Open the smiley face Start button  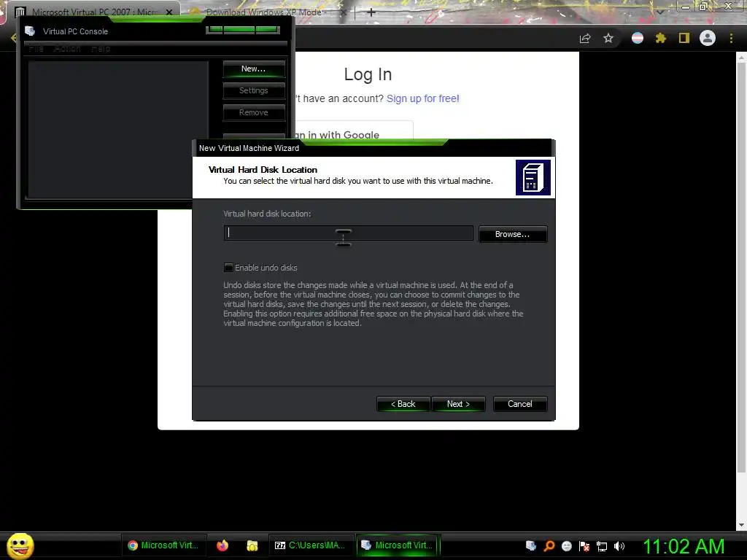(x=20, y=545)
